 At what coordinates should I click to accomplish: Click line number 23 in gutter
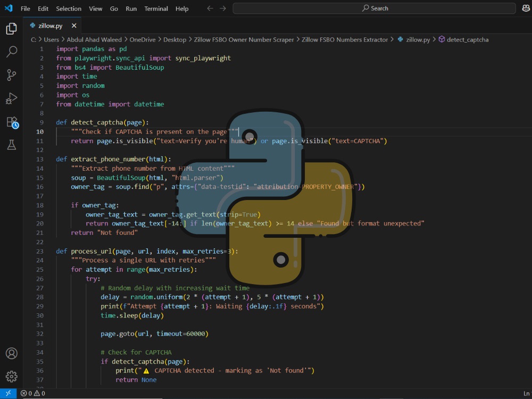(40, 251)
